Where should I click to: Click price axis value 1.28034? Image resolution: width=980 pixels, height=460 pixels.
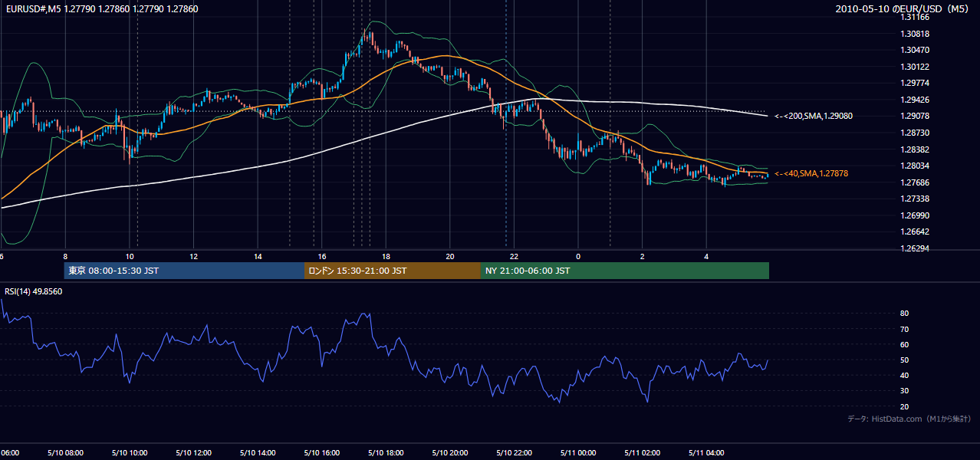(915, 166)
